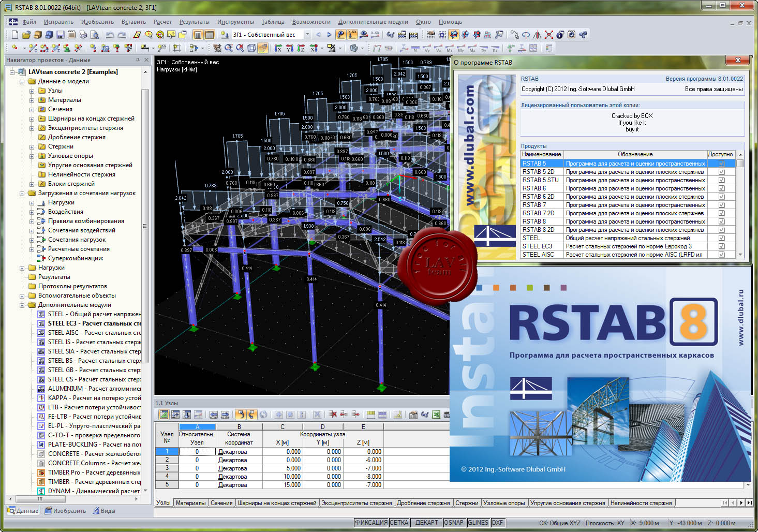
Task: Open the Виды navigator tab
Action: point(104,511)
